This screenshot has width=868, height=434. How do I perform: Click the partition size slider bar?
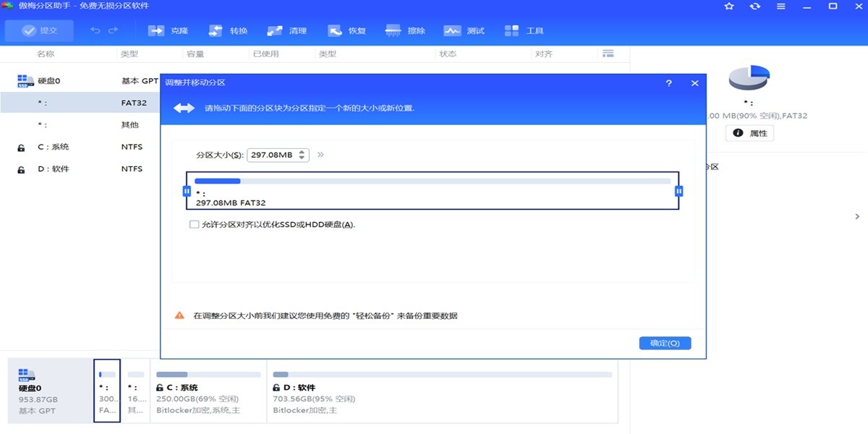[433, 181]
